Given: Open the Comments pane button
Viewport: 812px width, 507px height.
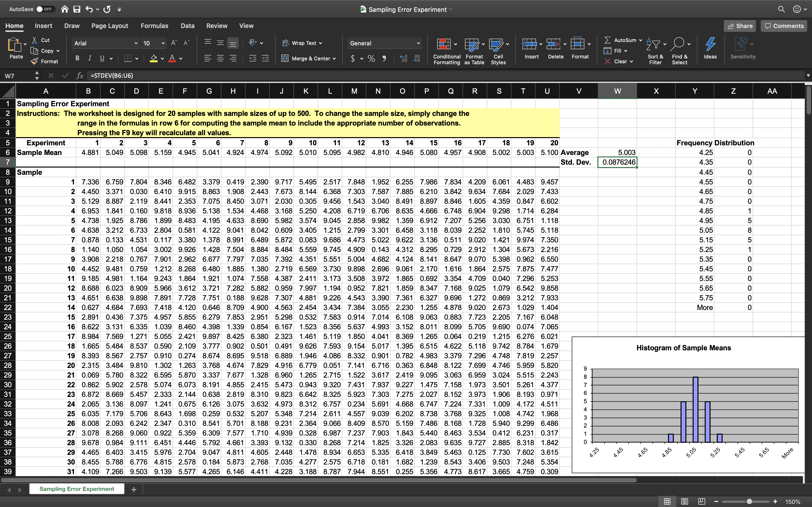Looking at the screenshot, I should point(784,26).
